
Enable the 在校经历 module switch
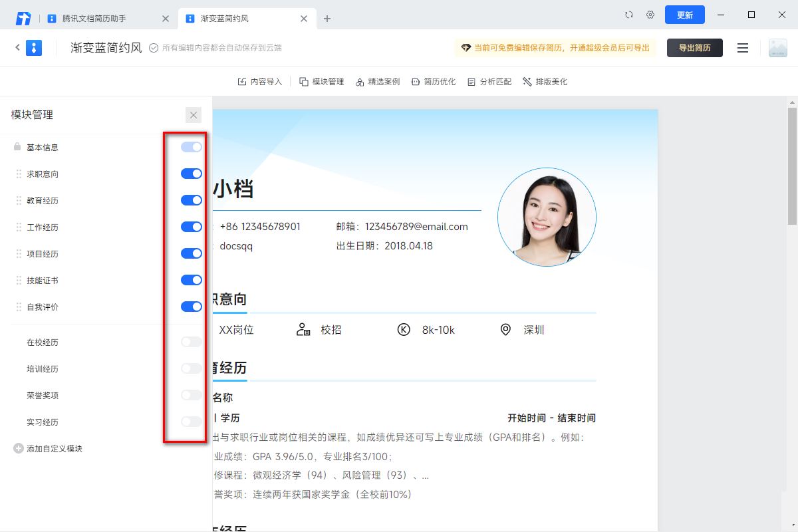(192, 342)
